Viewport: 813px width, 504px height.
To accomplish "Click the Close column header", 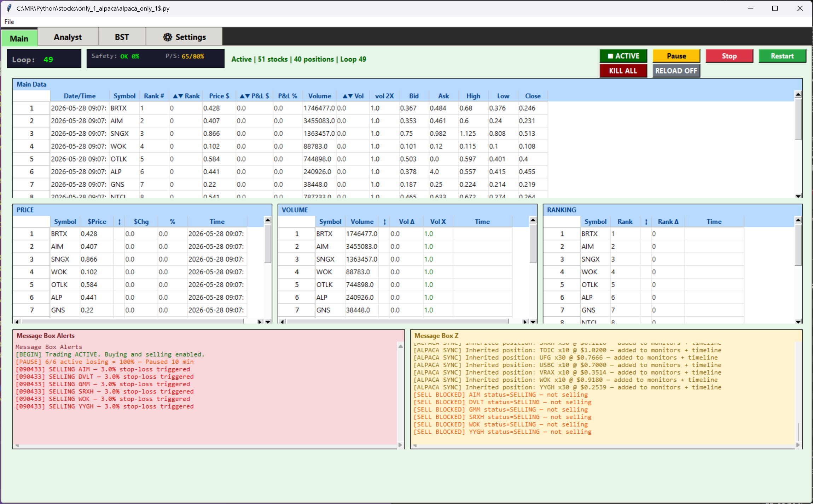I will 533,96.
